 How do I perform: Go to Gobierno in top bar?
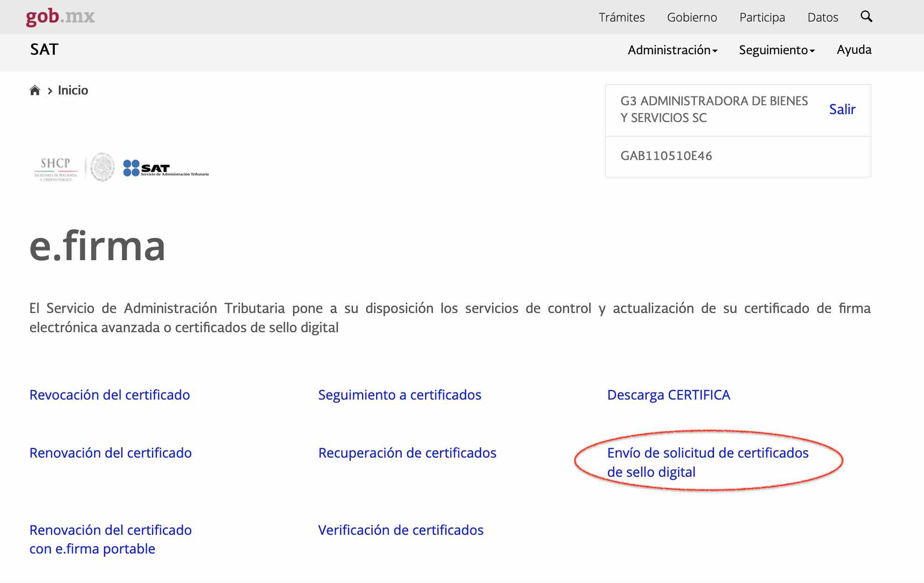[x=692, y=17]
